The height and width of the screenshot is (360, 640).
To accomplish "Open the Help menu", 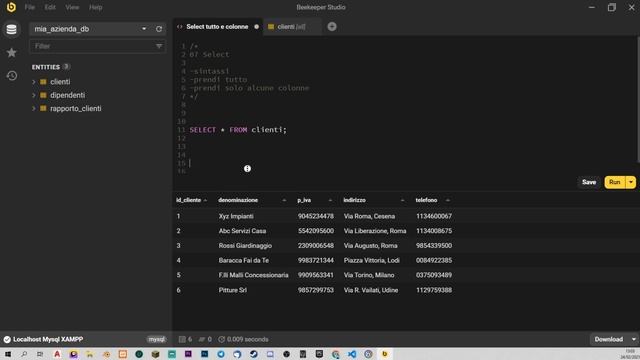I will 96,7.
